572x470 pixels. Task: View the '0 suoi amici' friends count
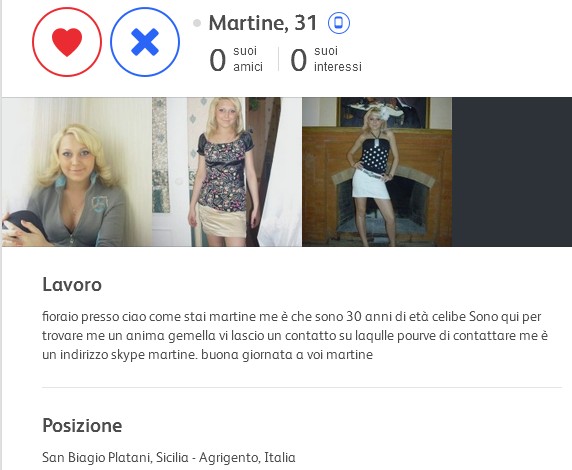click(236, 59)
